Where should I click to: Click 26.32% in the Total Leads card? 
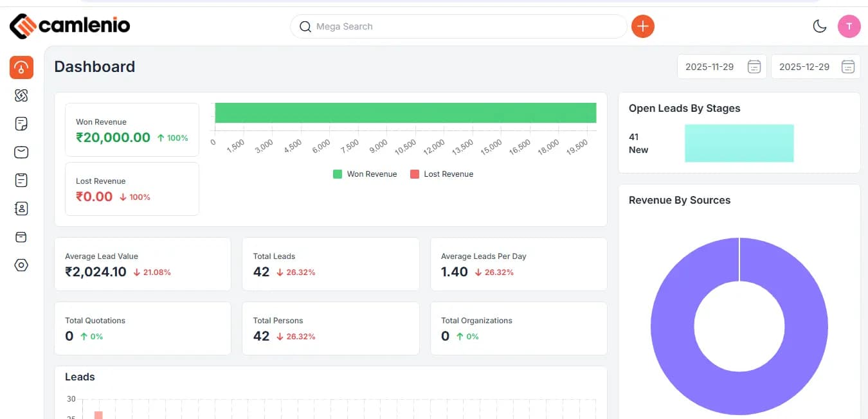296,272
